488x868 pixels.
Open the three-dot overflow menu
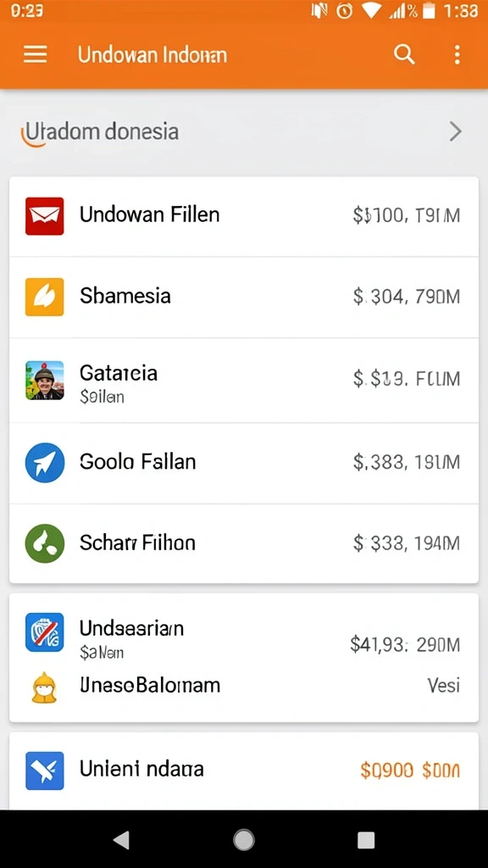point(457,55)
